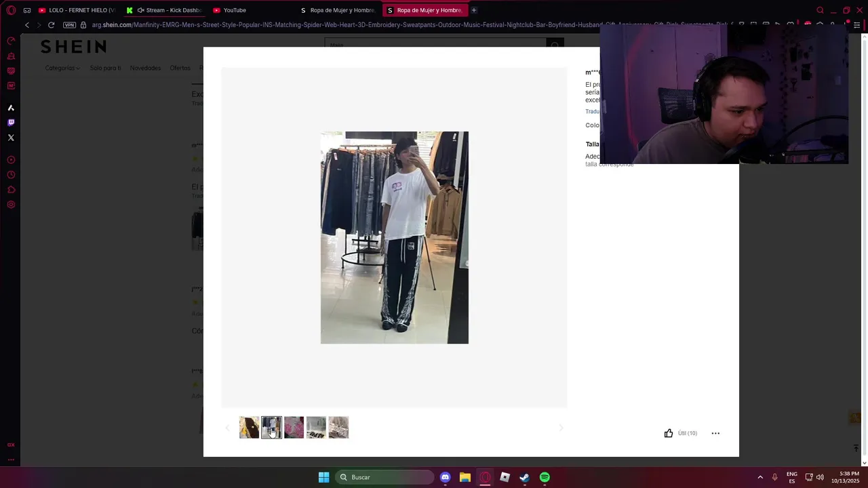
Task: Select the fifth review thumbnail
Action: [338, 428]
